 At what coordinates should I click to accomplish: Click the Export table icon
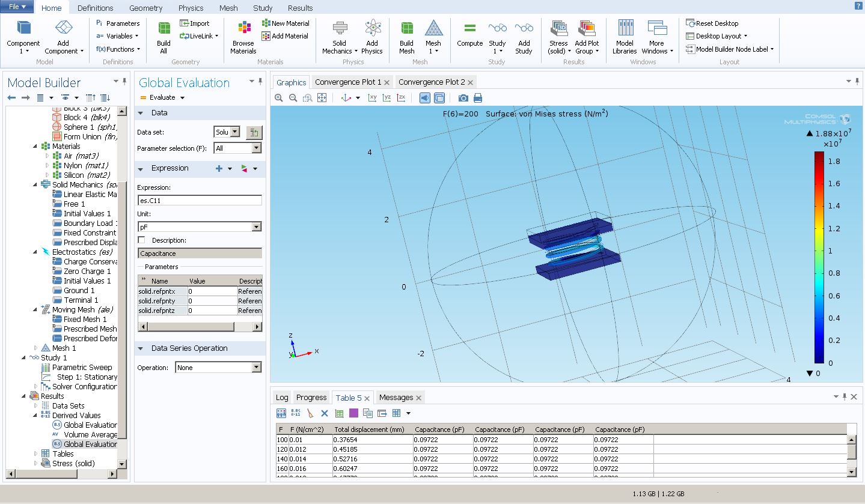pos(382,413)
